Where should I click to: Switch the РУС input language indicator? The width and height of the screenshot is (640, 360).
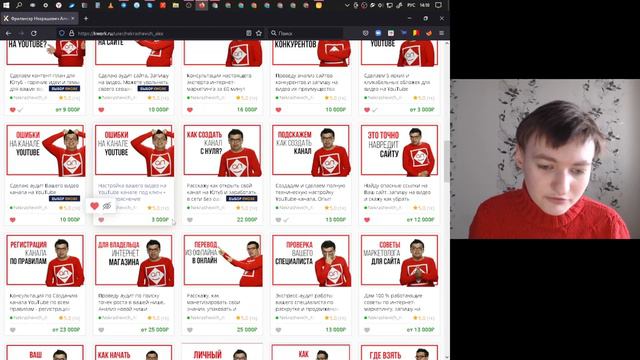tap(412, 5)
